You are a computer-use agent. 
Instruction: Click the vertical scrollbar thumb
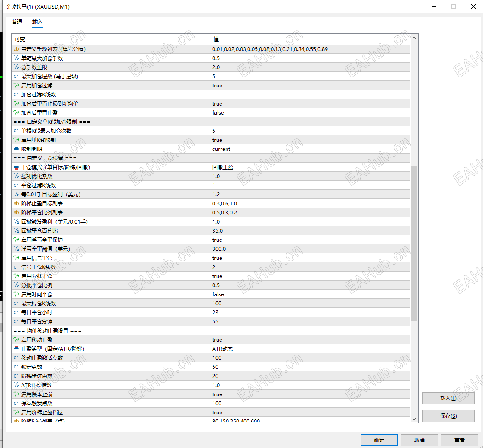[x=414, y=243]
